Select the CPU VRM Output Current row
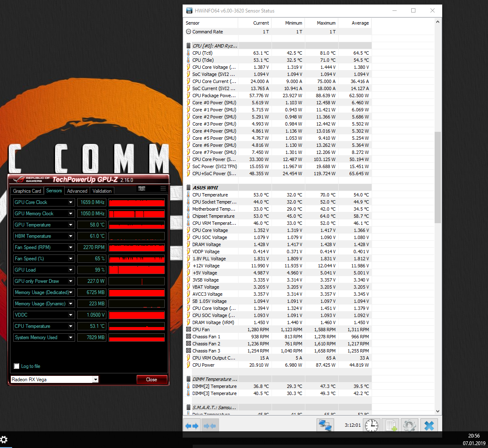 [277, 358]
